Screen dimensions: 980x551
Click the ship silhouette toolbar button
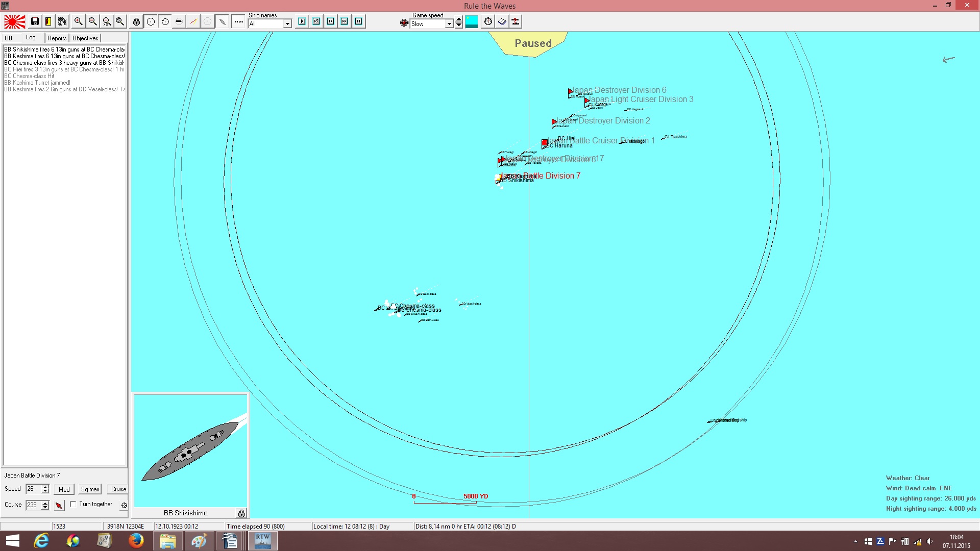pos(222,21)
